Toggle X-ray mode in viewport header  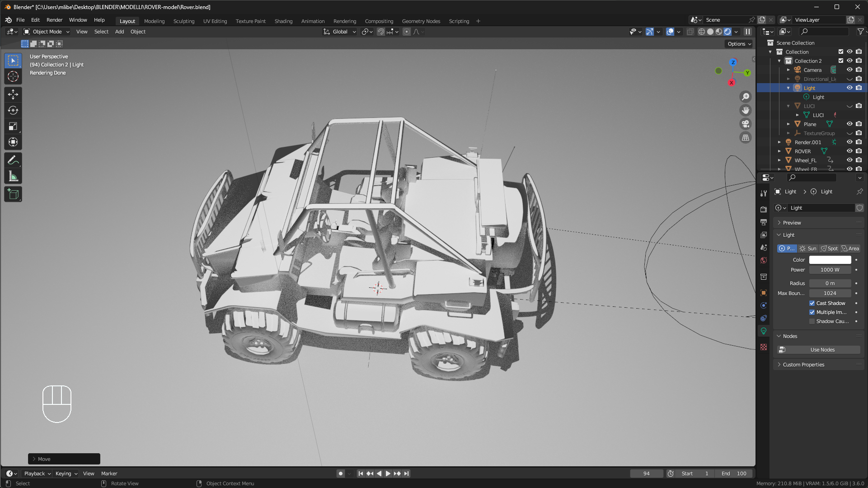pyautogui.click(x=690, y=32)
